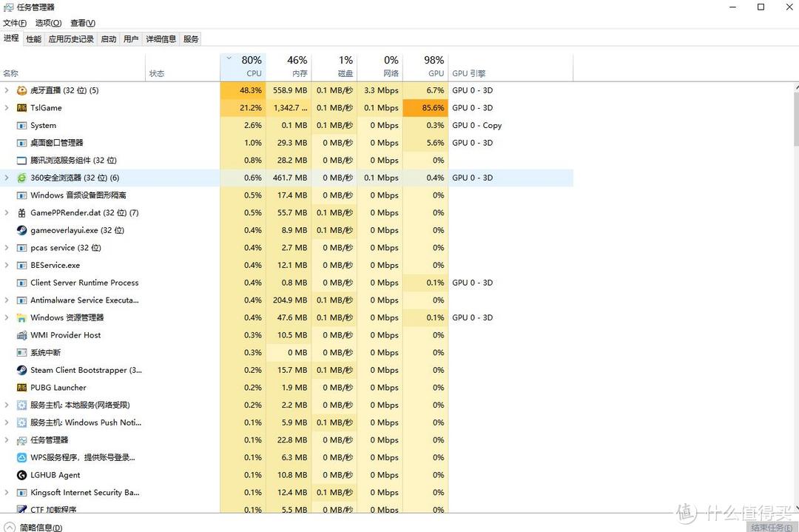This screenshot has height=532, width=799.
Task: Expand the Kingsoft Internet Security group
Action: (7, 492)
